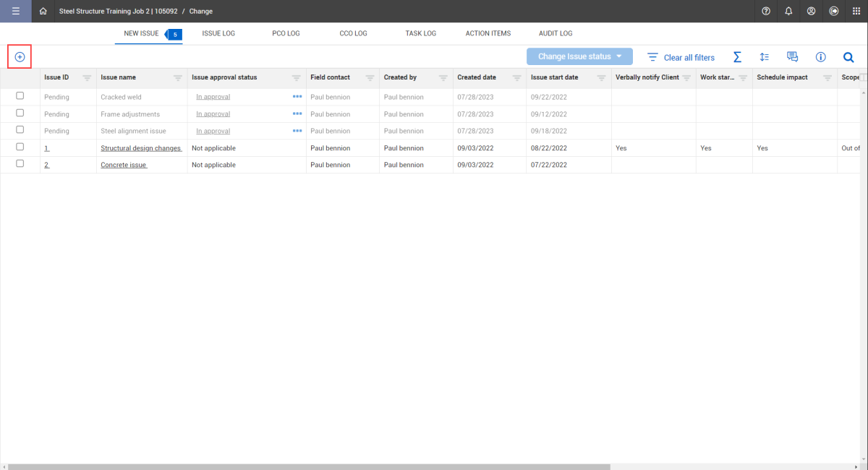Switch to the AUDIT LOG tab
868x470 pixels.
(556, 33)
